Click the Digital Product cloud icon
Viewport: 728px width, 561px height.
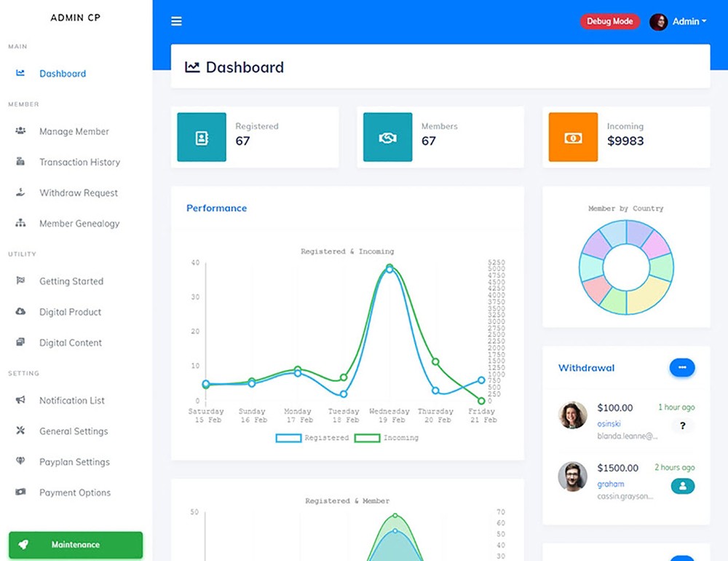pos(20,312)
